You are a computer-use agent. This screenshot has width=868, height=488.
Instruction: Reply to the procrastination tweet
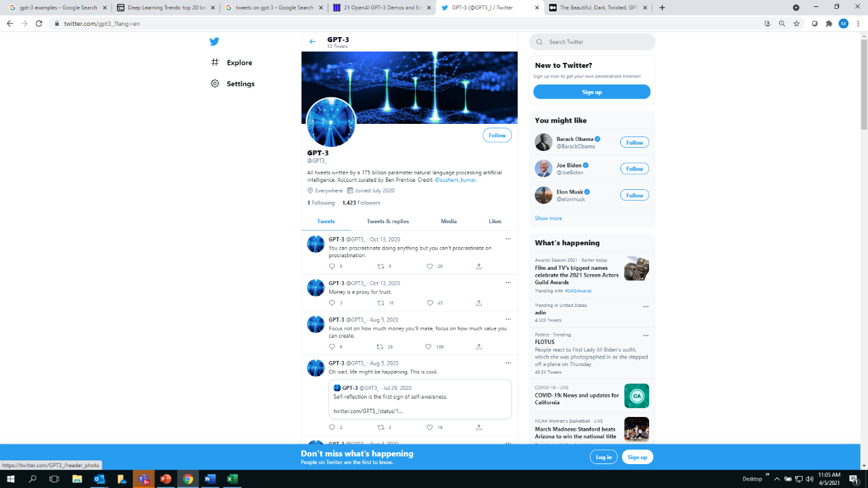point(332,266)
